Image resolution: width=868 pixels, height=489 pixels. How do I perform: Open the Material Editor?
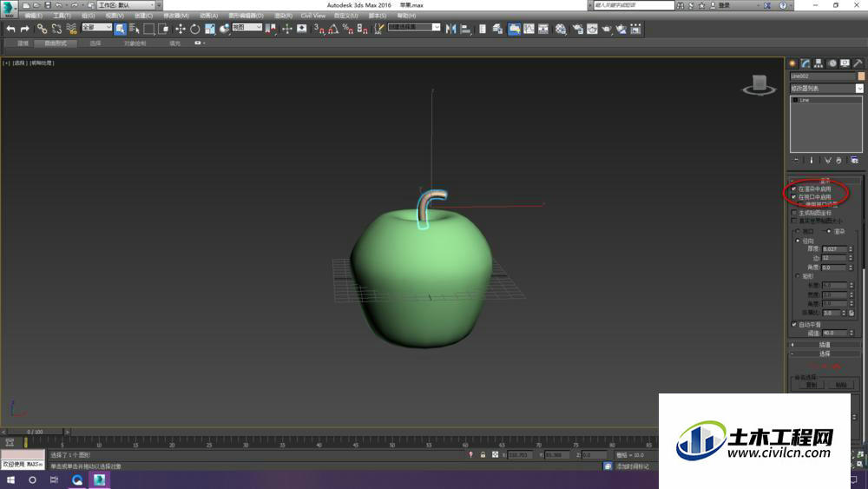click(x=561, y=29)
